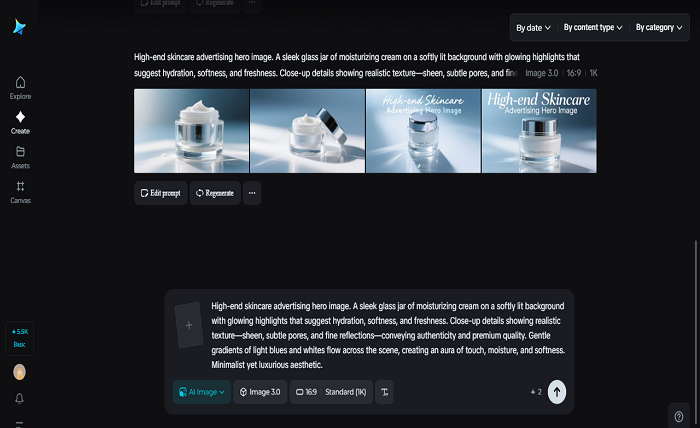Expand the By date filter

click(x=533, y=28)
